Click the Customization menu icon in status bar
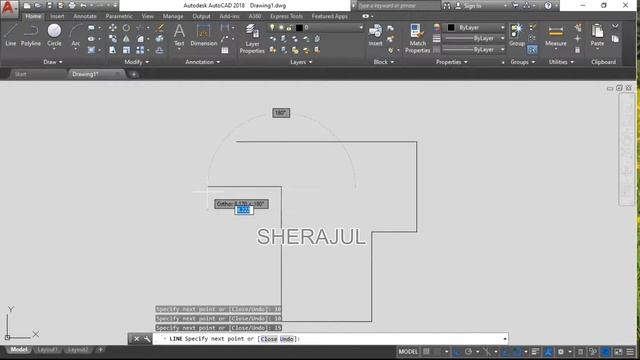Screen dimensions: 640x360 630,351
